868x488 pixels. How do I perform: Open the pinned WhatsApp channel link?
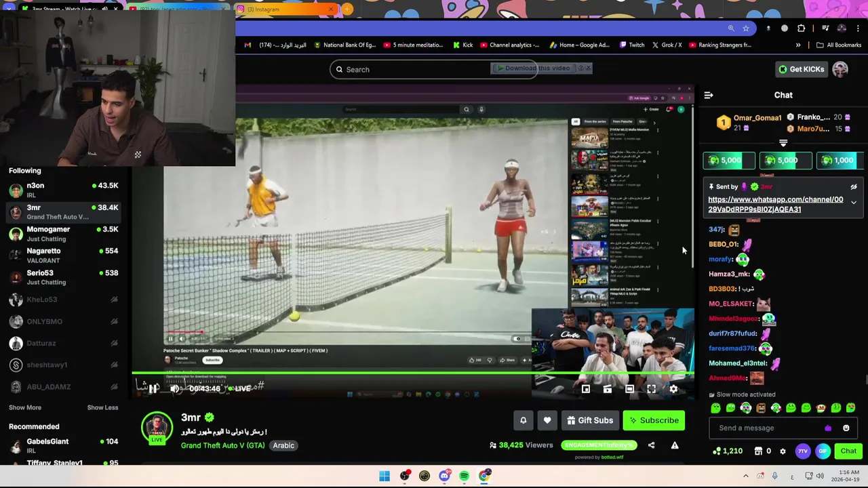pyautogui.click(x=776, y=204)
